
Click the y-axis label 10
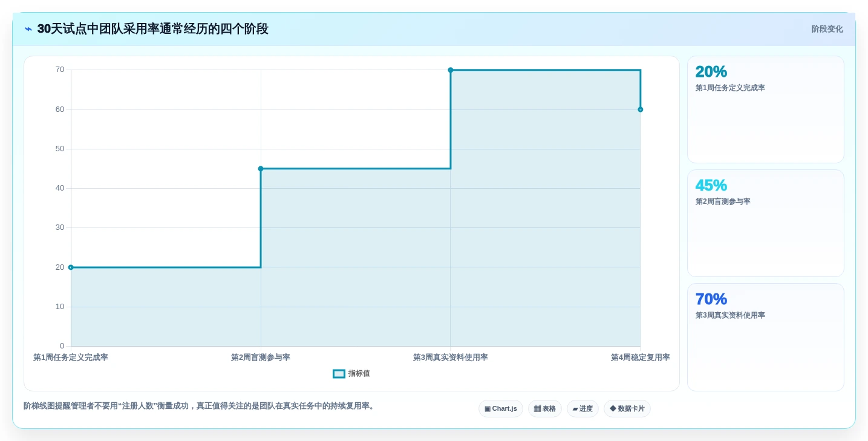[x=60, y=307]
